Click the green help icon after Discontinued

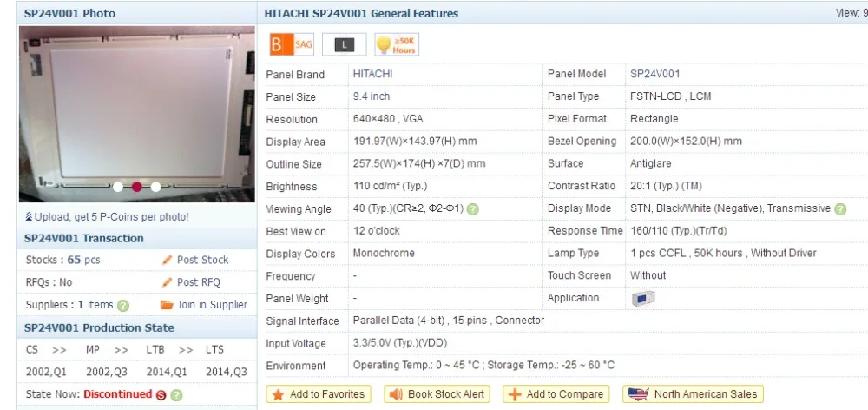[x=176, y=395]
